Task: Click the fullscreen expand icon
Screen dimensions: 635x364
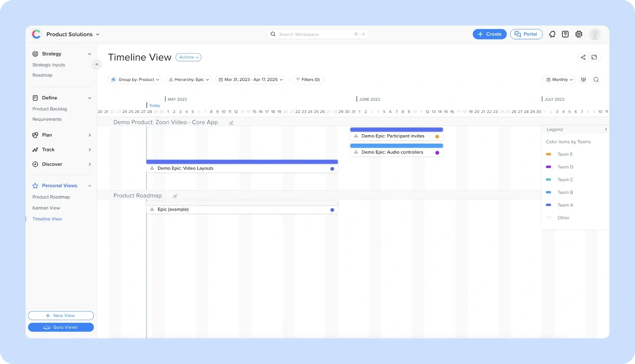Action: pyautogui.click(x=594, y=57)
